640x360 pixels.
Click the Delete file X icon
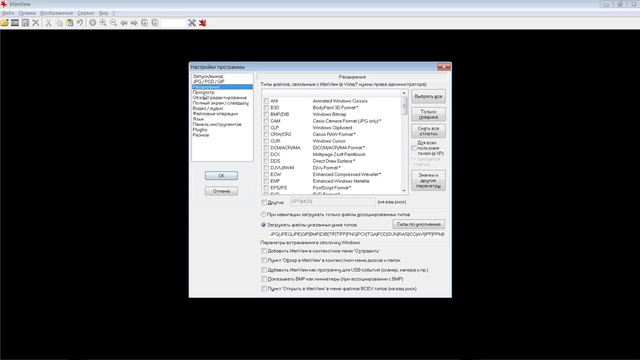(x=36, y=23)
